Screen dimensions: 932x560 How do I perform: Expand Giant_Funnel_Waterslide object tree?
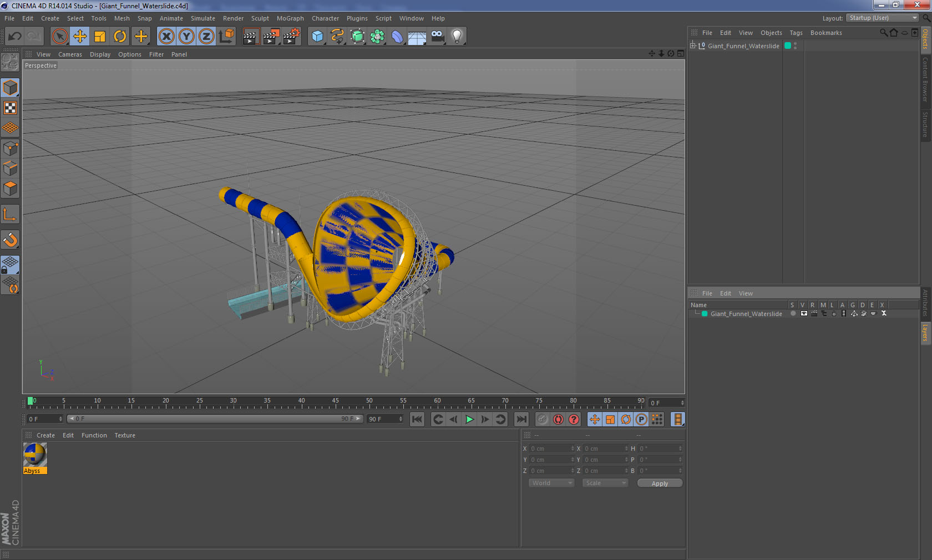693,45
